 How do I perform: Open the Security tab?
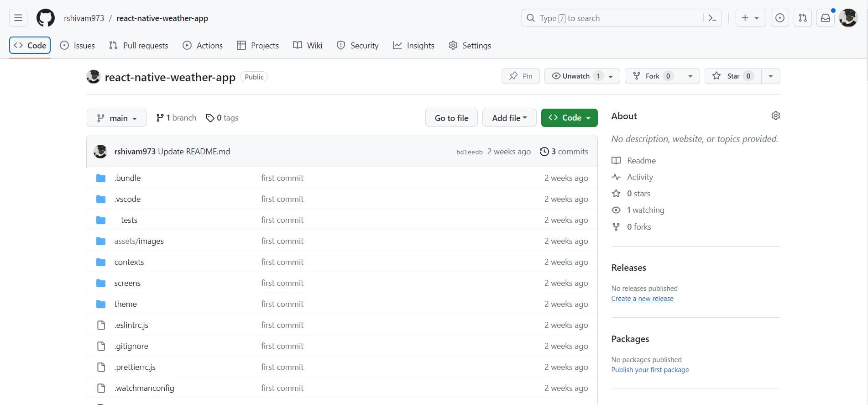[x=357, y=46]
